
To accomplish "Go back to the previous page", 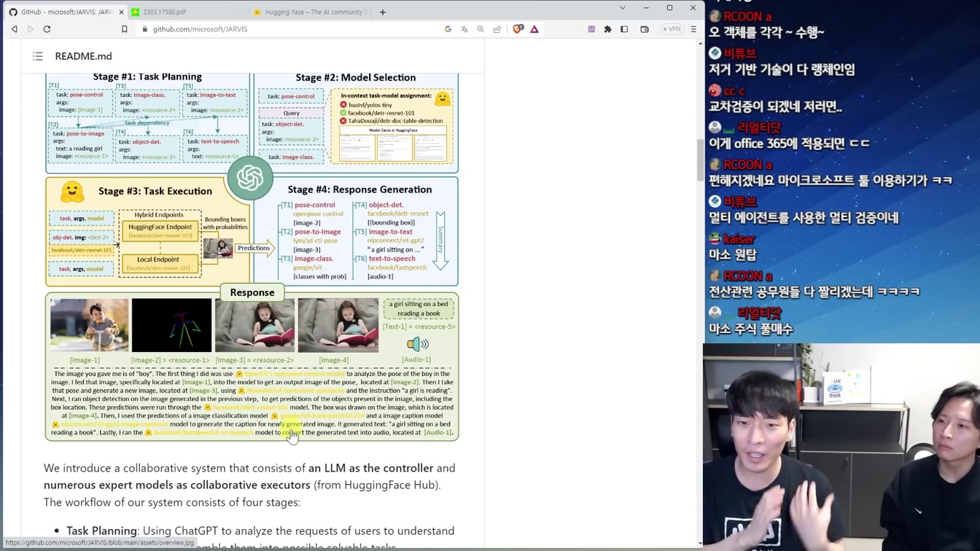I will click(x=15, y=29).
